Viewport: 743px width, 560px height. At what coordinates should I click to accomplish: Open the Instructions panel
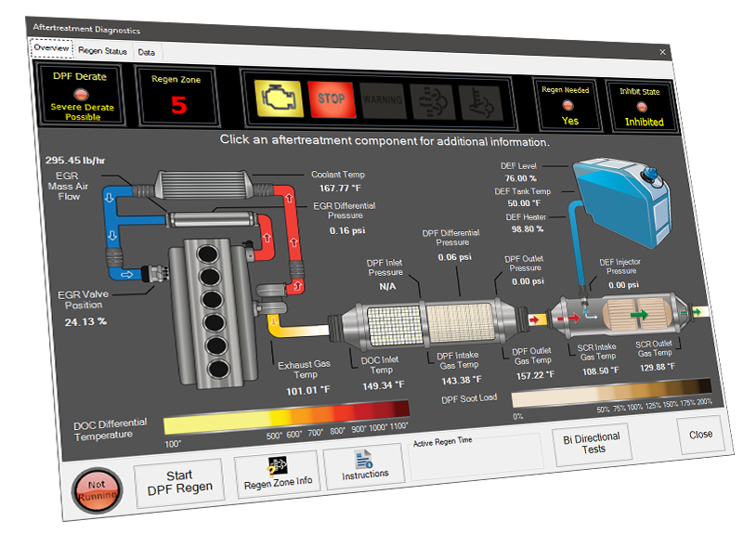[x=364, y=469]
